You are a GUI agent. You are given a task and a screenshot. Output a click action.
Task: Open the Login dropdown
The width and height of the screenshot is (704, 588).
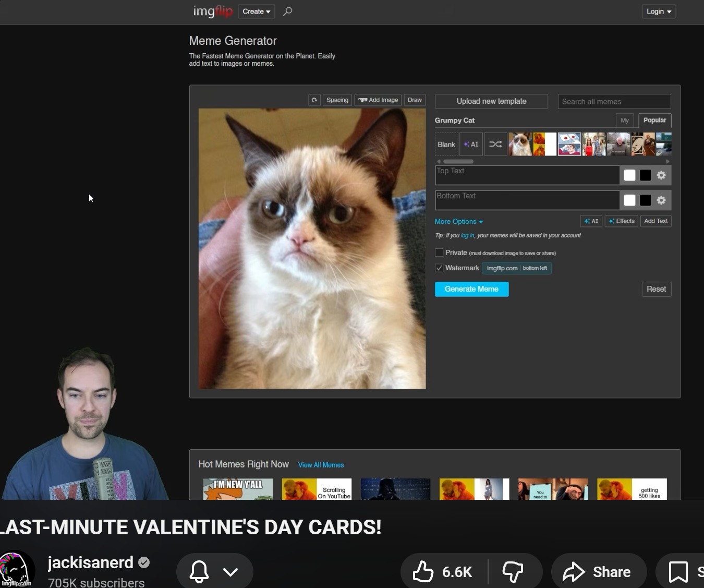click(x=658, y=11)
